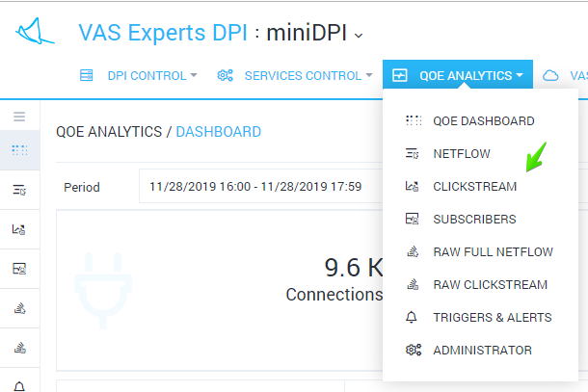Select QoE Dashboard from the open menu
588x392 pixels.
pyautogui.click(x=483, y=121)
